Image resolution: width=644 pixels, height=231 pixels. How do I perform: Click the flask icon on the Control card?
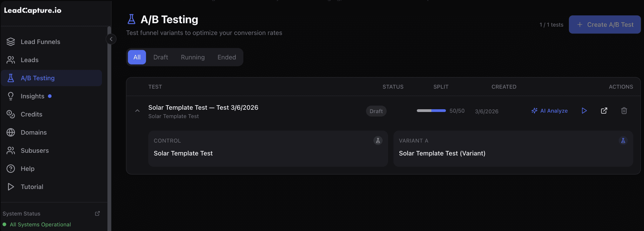tap(378, 141)
